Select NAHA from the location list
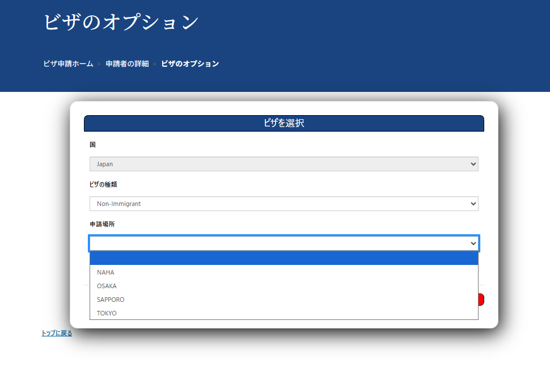Screen dimensions: 550x392 [106, 272]
